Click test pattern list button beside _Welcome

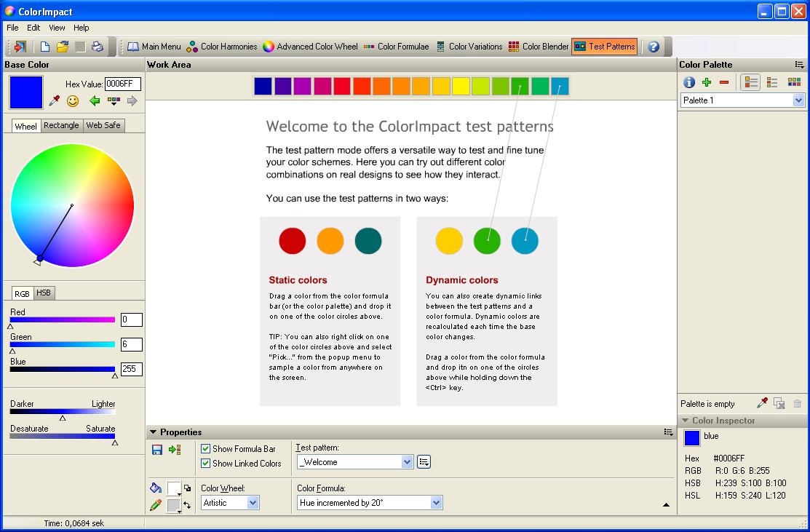click(424, 461)
